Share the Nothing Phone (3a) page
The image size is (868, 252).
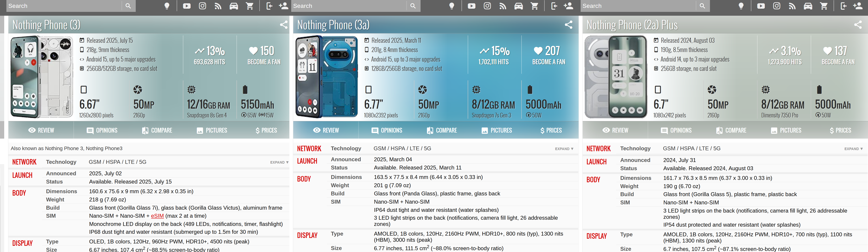568,24
